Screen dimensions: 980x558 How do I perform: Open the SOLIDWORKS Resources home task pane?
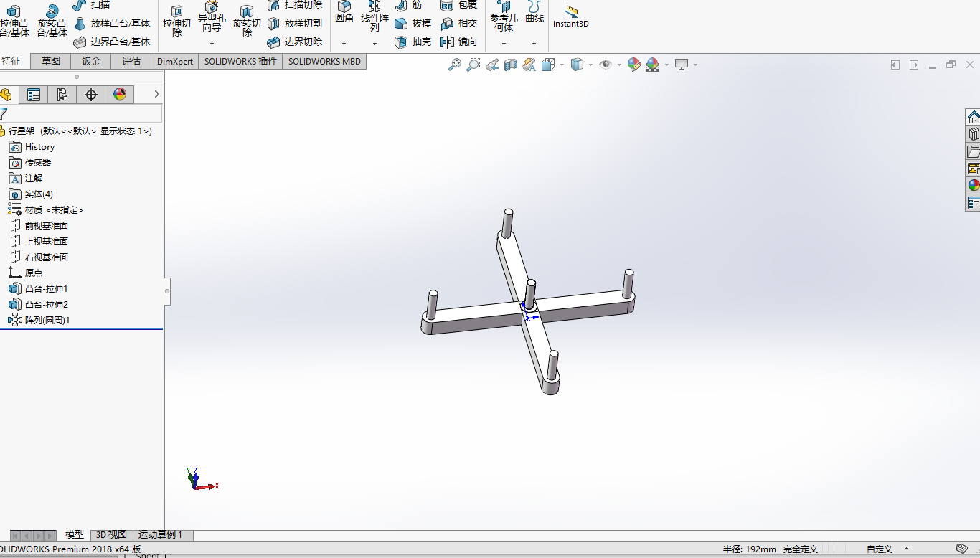(x=974, y=117)
